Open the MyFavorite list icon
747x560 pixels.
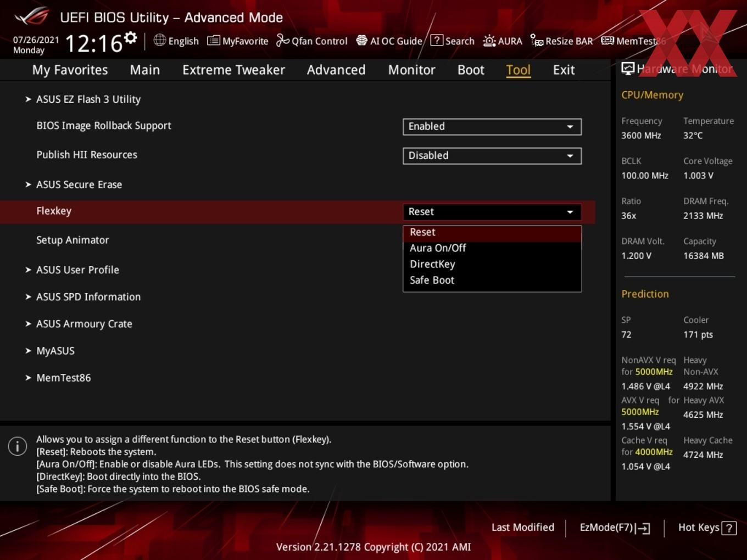point(214,41)
